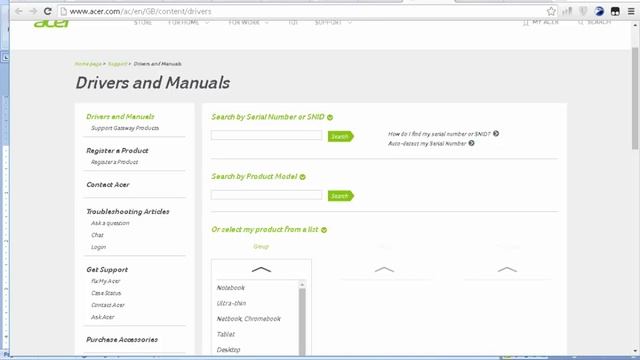Open Auto-detect my Serial Number link
This screenshot has width=640, height=360.
tap(427, 144)
